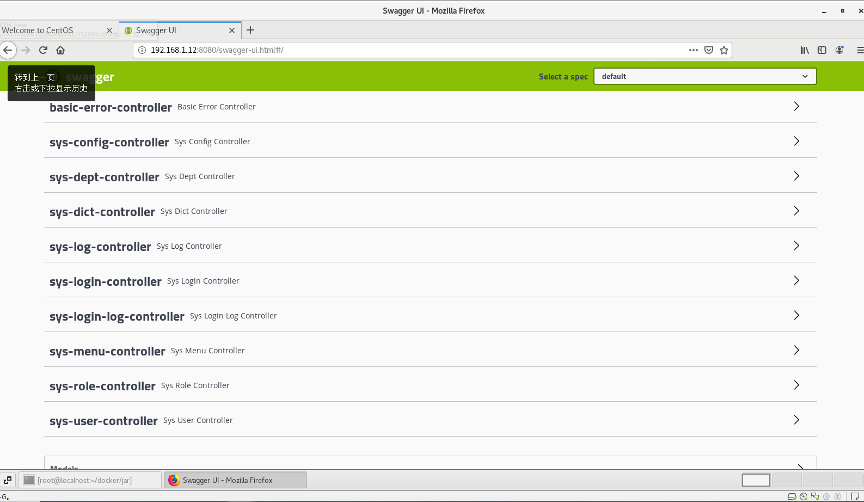Select the Swagger UI tab
This screenshot has height=502, width=864.
[x=180, y=30]
